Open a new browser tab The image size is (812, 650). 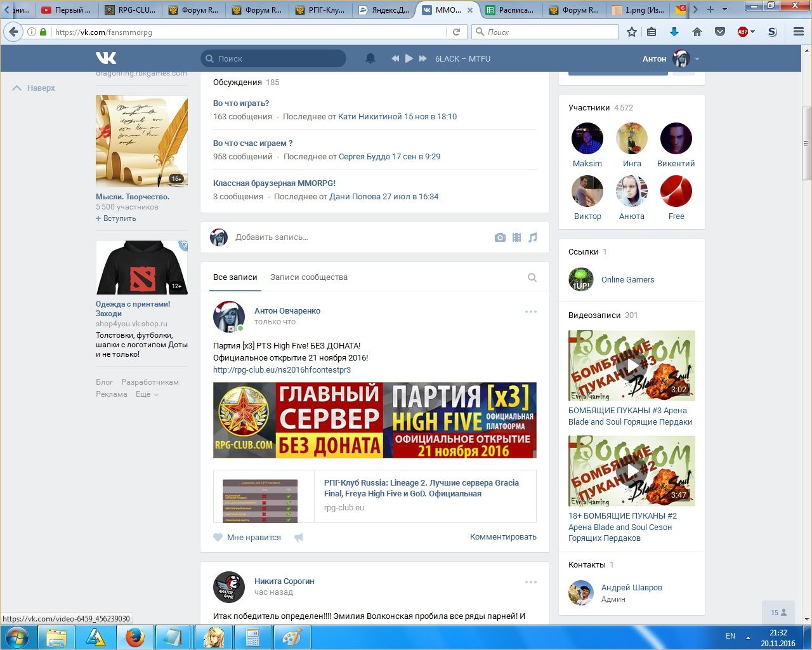pos(710,10)
